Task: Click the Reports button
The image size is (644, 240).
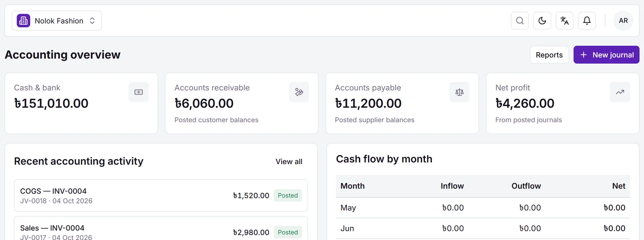Action: (x=549, y=55)
